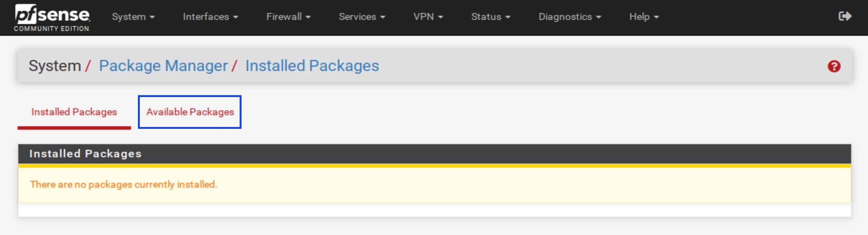Expand the Diagnostics dropdown menu

coord(570,17)
